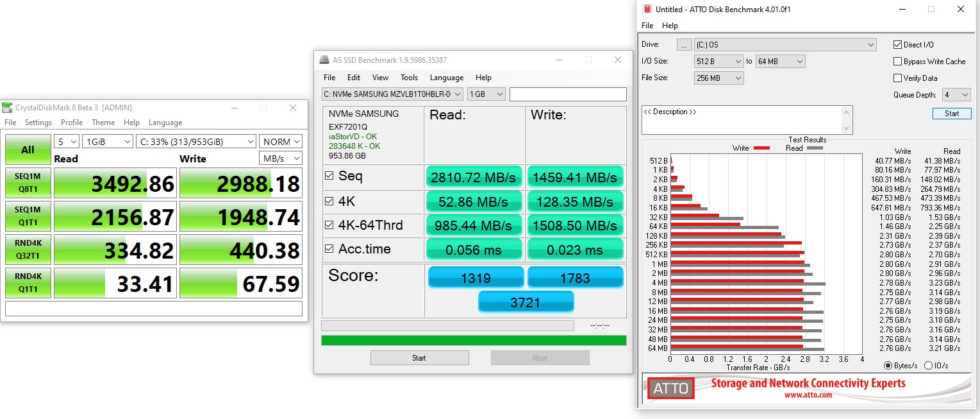Image resolution: width=980 pixels, height=419 pixels.
Task: Click the Description text box in ATTO
Action: click(x=747, y=120)
